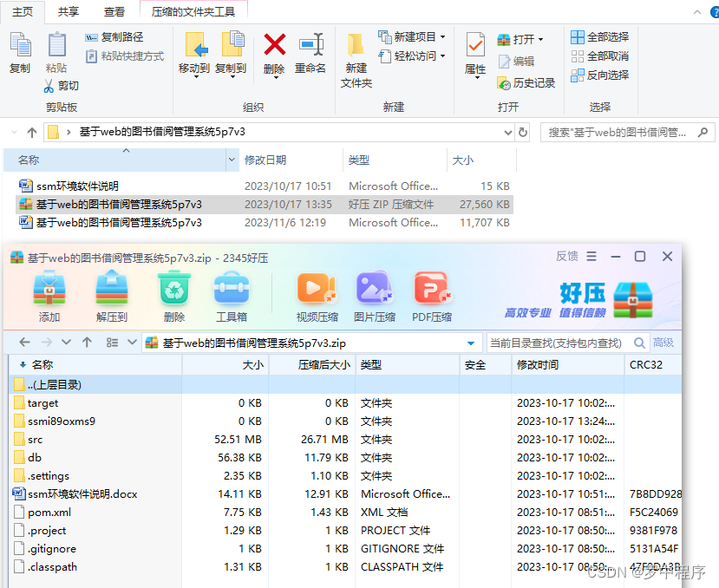Click inside the 当前目录查找 search field
The width and height of the screenshot is (719, 588).
click(x=568, y=342)
